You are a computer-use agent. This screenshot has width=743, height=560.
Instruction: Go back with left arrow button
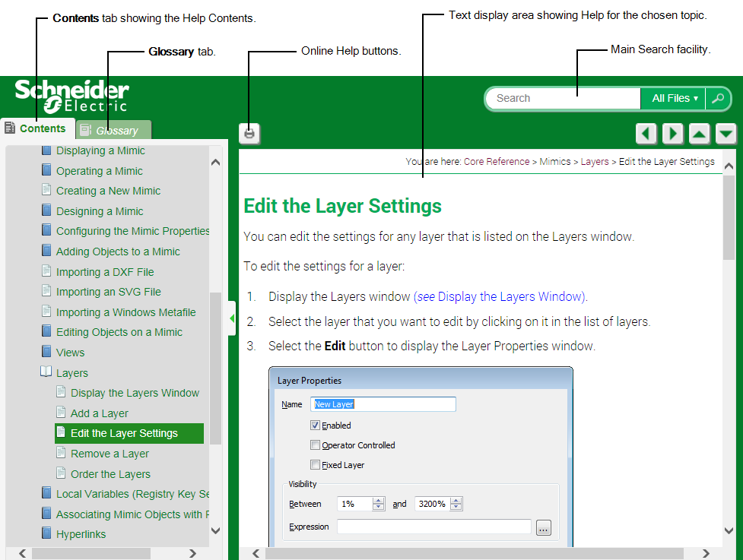pyautogui.click(x=646, y=134)
